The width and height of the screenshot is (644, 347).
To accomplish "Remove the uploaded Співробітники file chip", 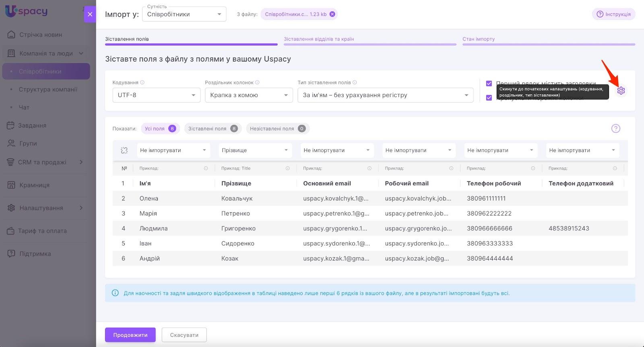I will point(332,14).
